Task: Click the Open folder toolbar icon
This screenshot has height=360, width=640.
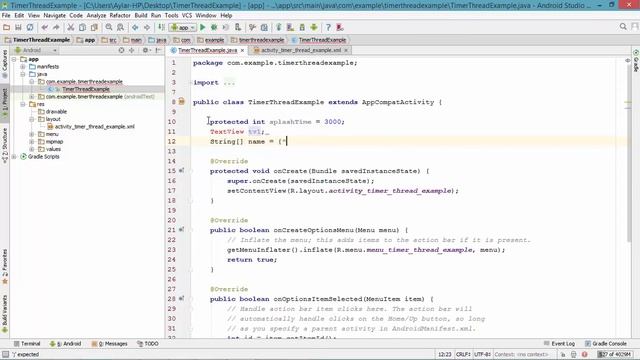Action: [x=7, y=27]
